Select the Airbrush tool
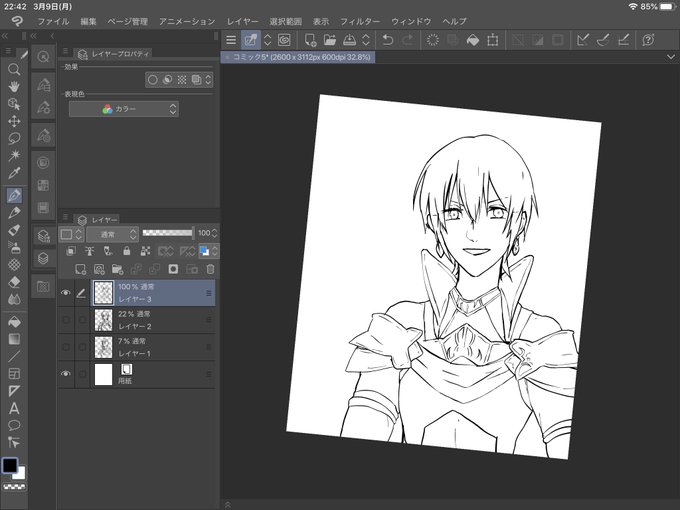Screen dimensions: 680x510 tap(14, 247)
